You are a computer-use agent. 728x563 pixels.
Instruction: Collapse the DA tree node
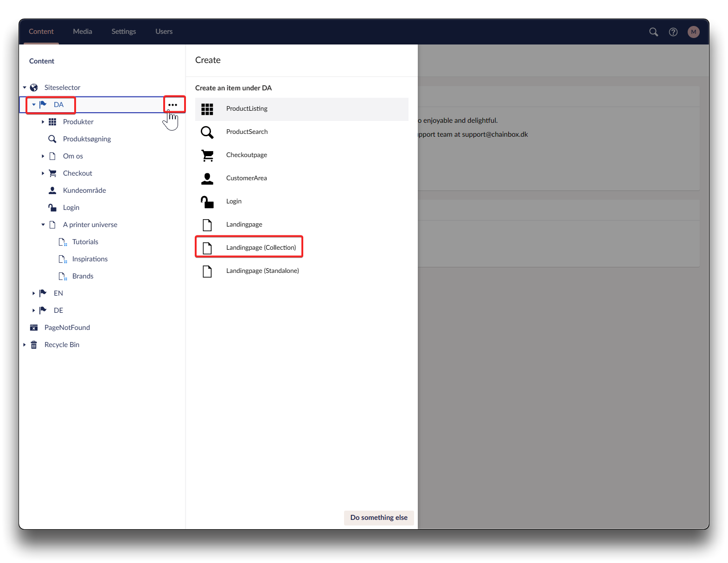34,105
